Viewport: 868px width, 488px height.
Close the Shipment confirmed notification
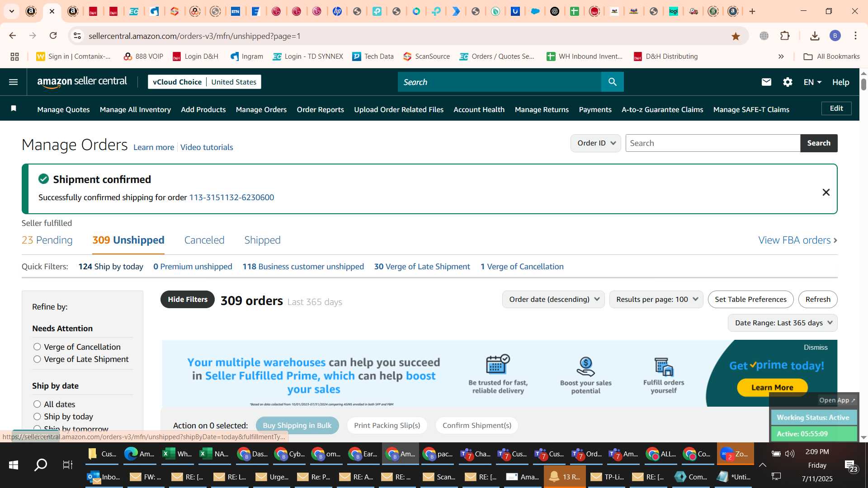point(826,192)
